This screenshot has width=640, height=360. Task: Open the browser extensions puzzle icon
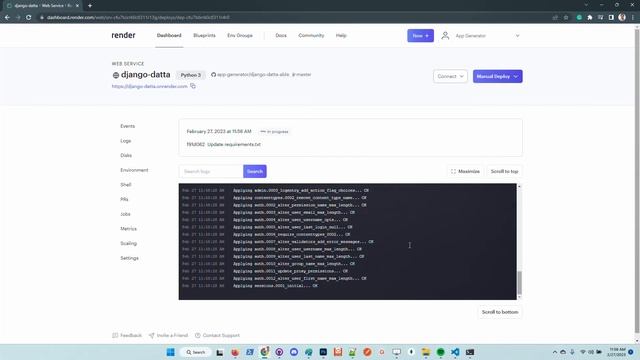point(590,18)
